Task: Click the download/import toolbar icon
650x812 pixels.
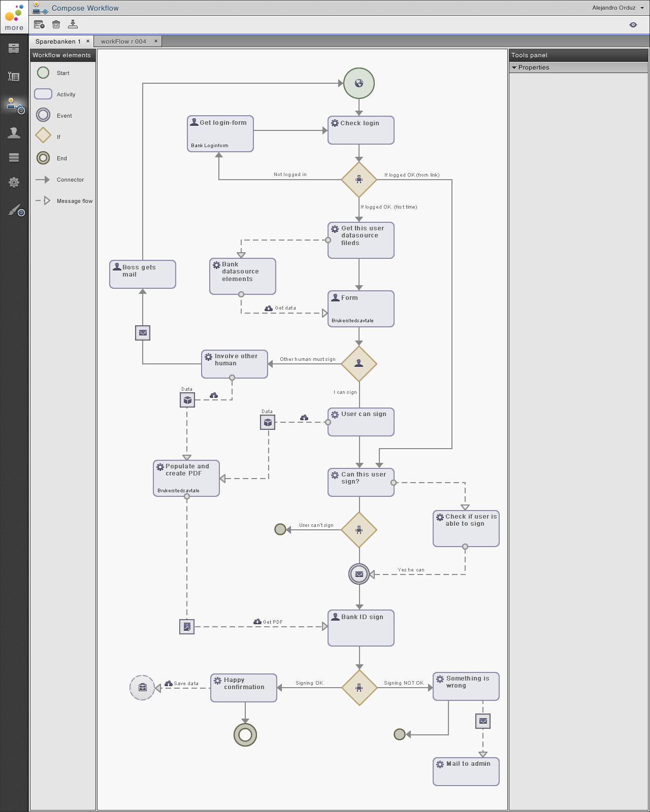Action: coord(73,24)
